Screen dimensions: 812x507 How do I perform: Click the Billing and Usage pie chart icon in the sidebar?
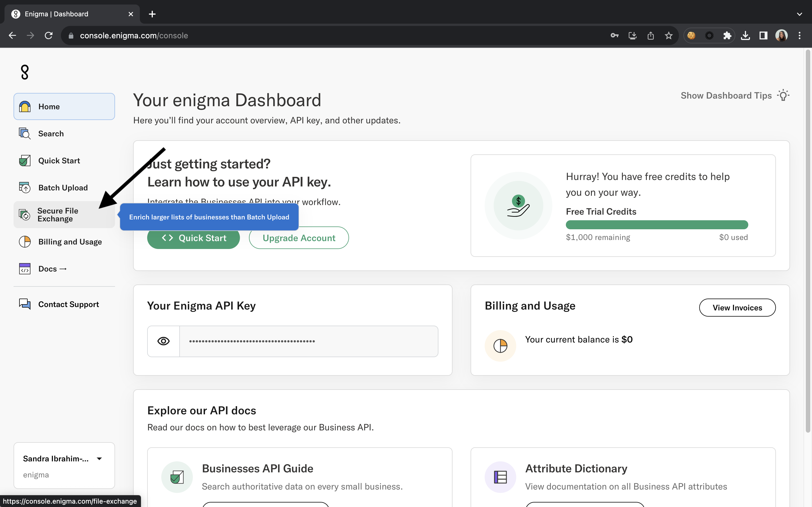[x=25, y=242]
